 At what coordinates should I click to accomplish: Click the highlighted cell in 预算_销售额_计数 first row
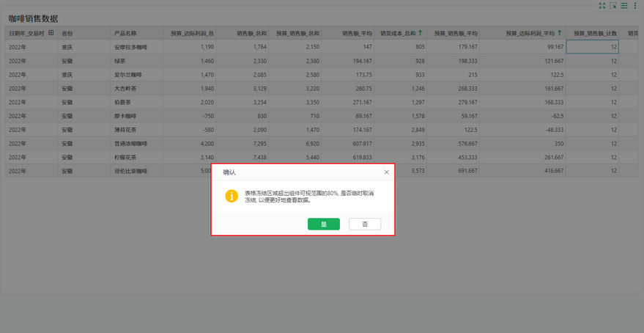(x=593, y=47)
